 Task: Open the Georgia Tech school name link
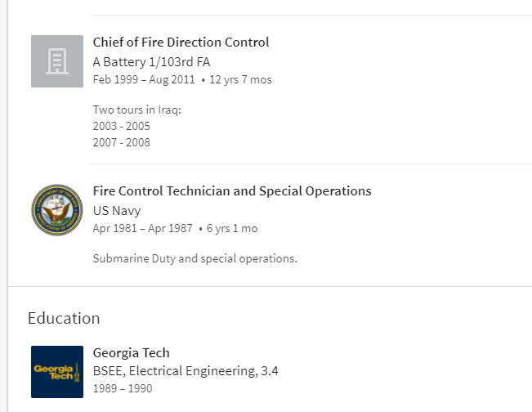132,353
